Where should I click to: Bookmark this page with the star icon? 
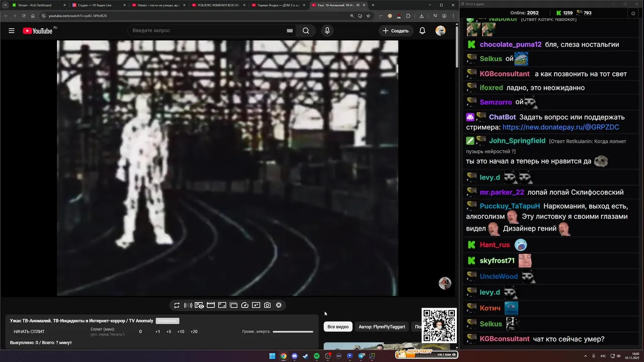(x=368, y=16)
